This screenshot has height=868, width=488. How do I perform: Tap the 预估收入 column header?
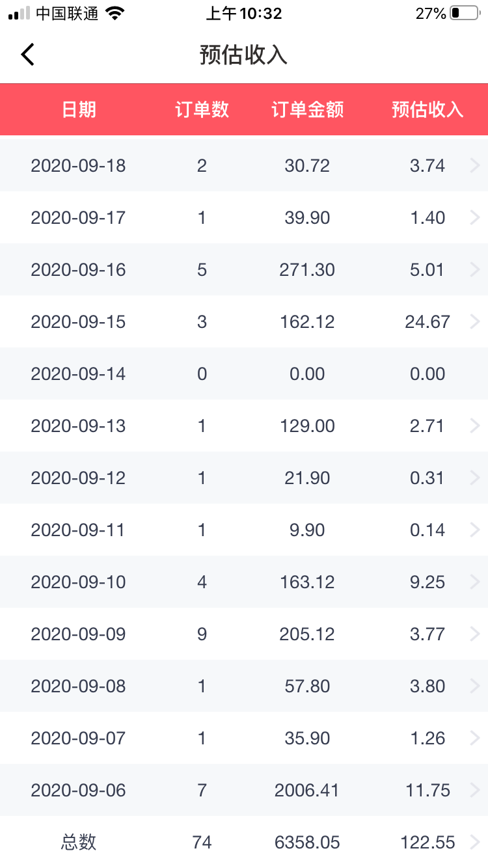(x=427, y=109)
